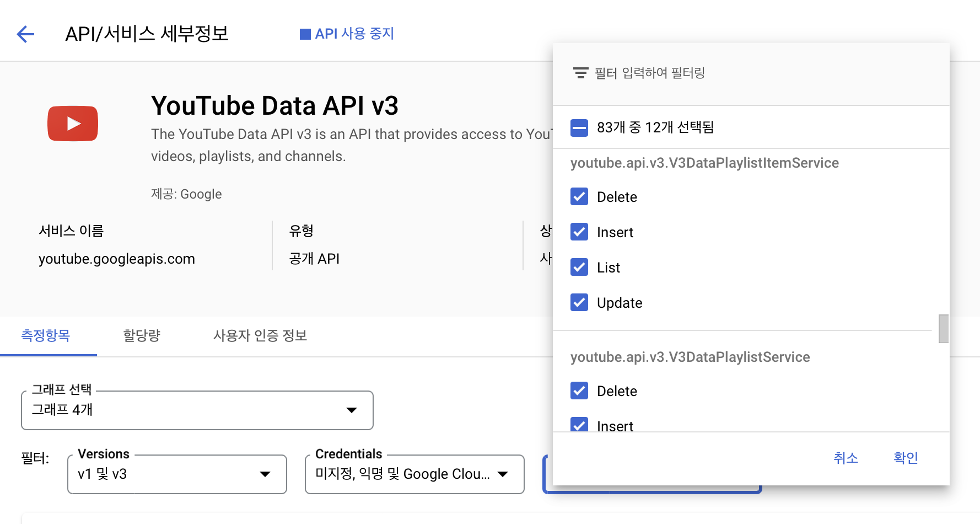
Task: Uncheck List under V3DataPlaylistItemService
Action: (579, 267)
